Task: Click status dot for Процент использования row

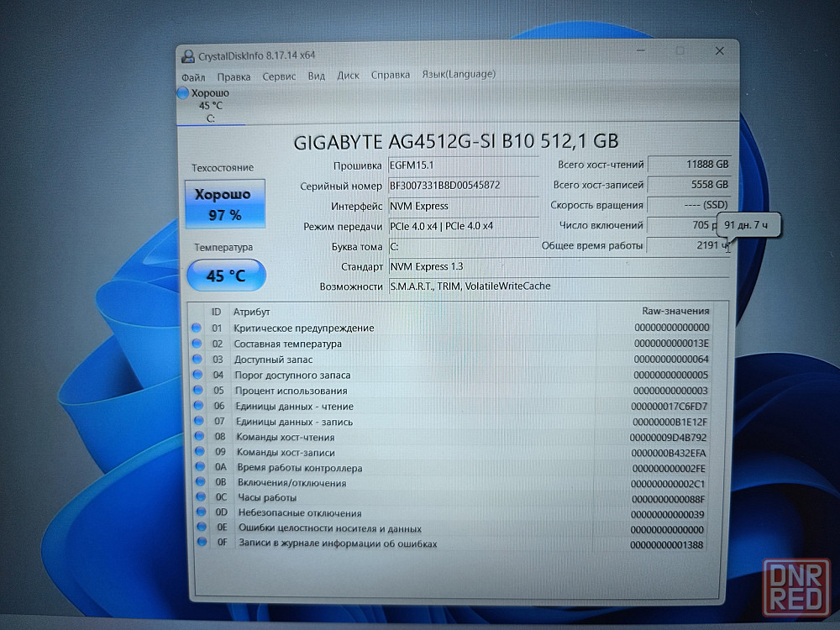Action: tap(197, 390)
